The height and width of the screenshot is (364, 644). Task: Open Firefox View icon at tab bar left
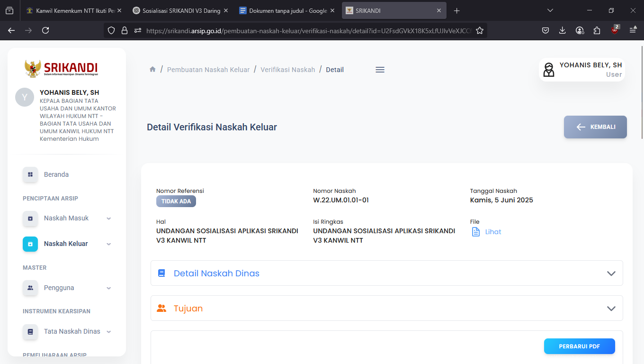[x=9, y=10]
